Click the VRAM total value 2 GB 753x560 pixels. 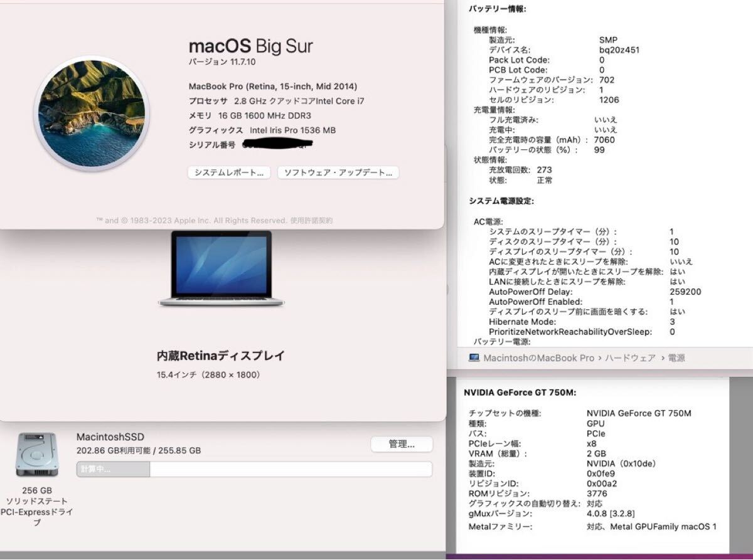(596, 453)
